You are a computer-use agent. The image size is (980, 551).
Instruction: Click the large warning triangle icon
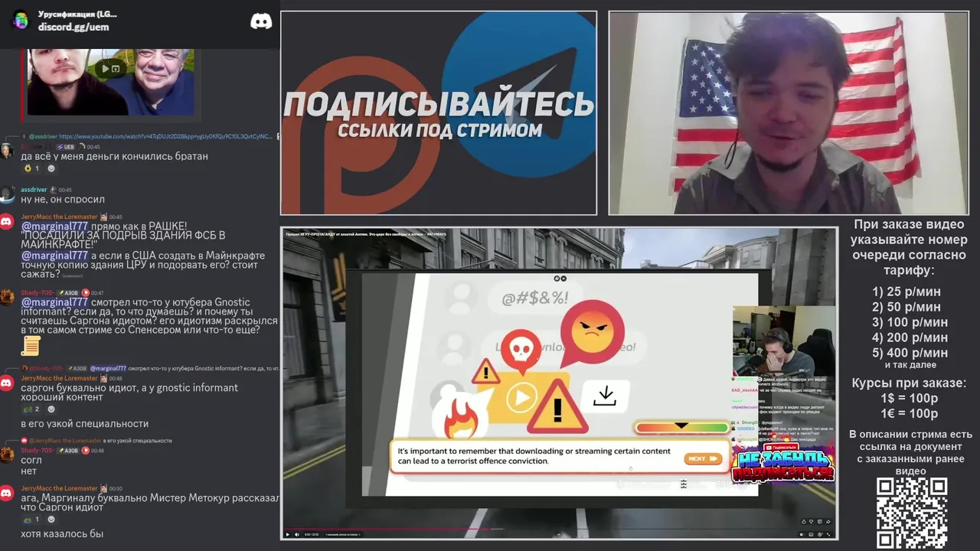(557, 406)
